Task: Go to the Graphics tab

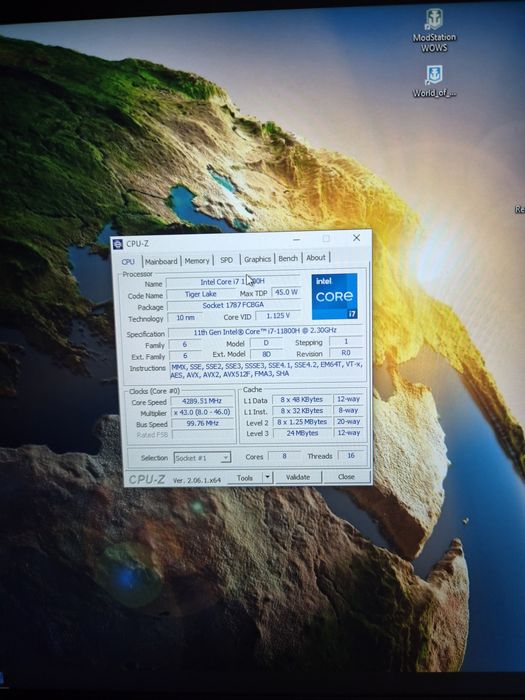Action: (258, 259)
